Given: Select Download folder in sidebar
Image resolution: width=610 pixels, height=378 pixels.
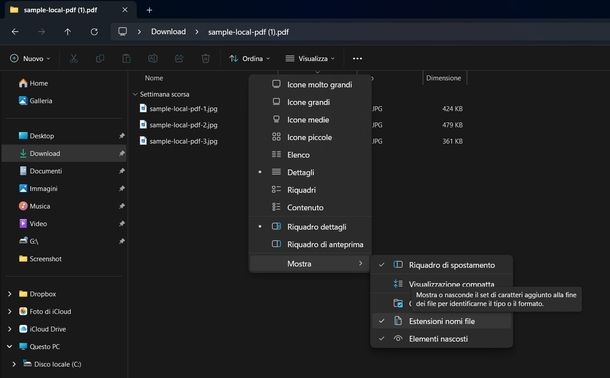Looking at the screenshot, I should click(x=64, y=153).
